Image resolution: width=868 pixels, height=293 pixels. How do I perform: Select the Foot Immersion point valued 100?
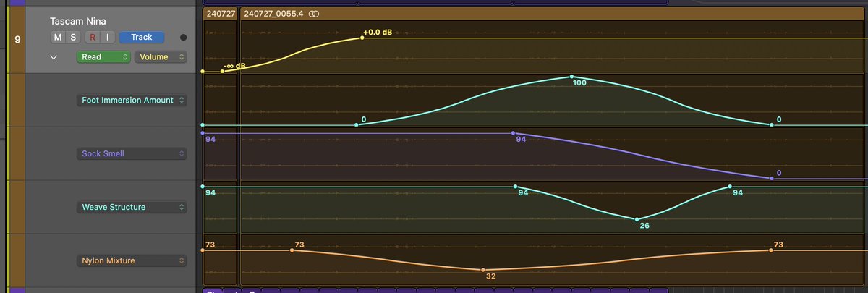[571, 76]
